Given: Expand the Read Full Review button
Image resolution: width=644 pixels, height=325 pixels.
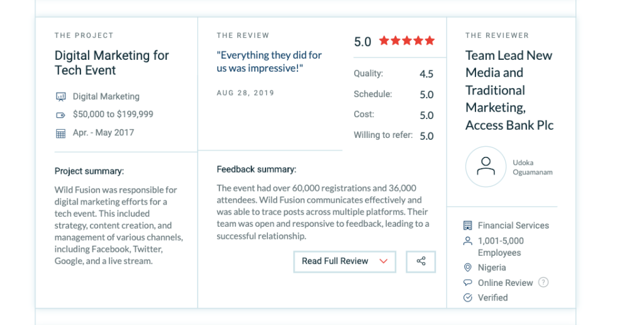Looking at the screenshot, I should tap(345, 261).
